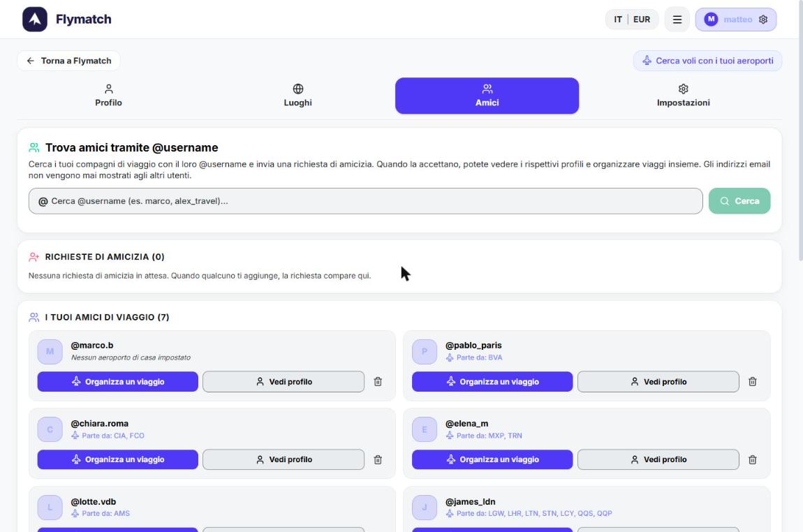803x532 pixels.
Task: Click the @marco.b username
Action: (92, 345)
